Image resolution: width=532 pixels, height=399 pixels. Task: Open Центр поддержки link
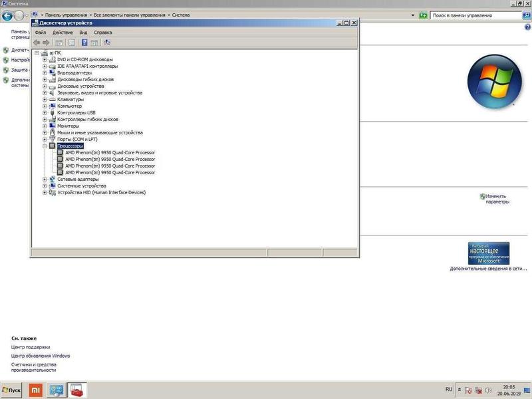click(x=31, y=347)
